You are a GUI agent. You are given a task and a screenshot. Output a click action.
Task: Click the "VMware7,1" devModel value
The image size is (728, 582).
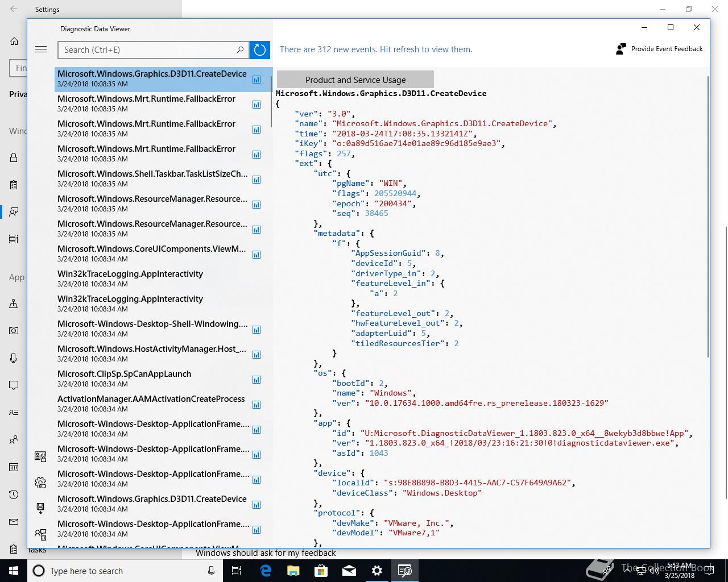click(x=414, y=533)
